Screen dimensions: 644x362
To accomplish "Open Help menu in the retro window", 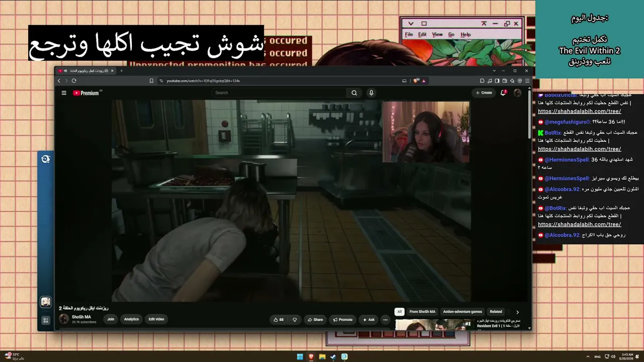I will [466, 35].
